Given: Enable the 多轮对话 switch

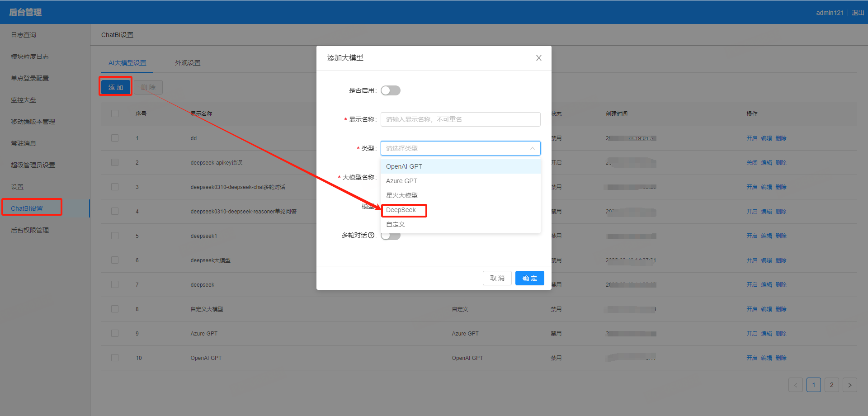Looking at the screenshot, I should pos(390,236).
